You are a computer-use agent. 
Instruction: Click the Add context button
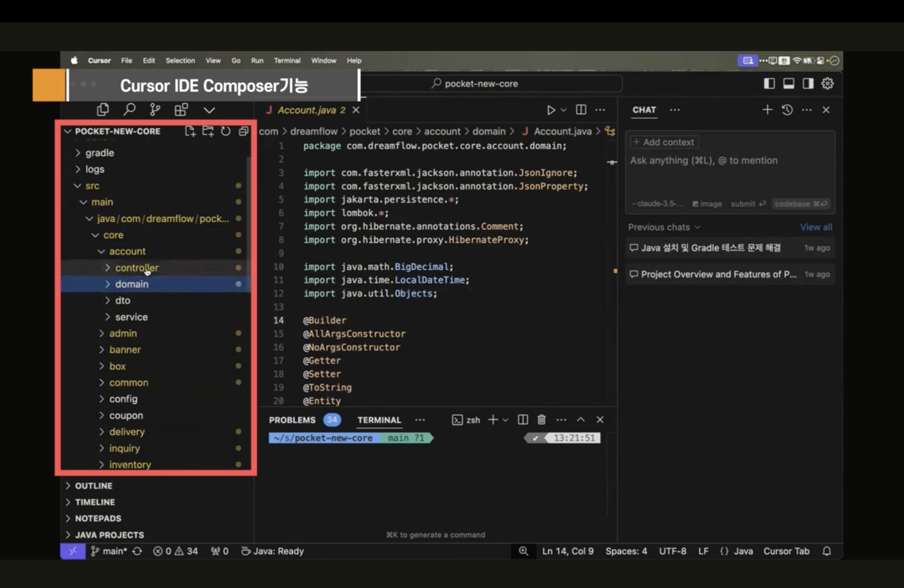(664, 142)
